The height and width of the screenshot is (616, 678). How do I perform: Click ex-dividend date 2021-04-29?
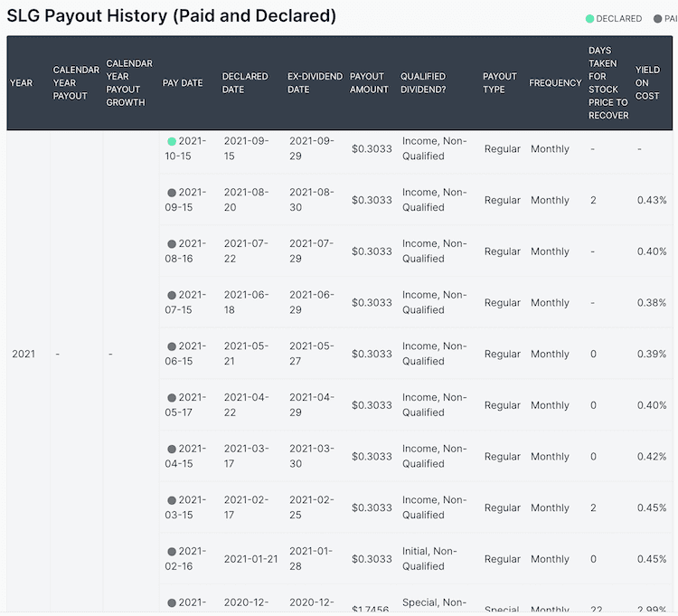point(312,404)
